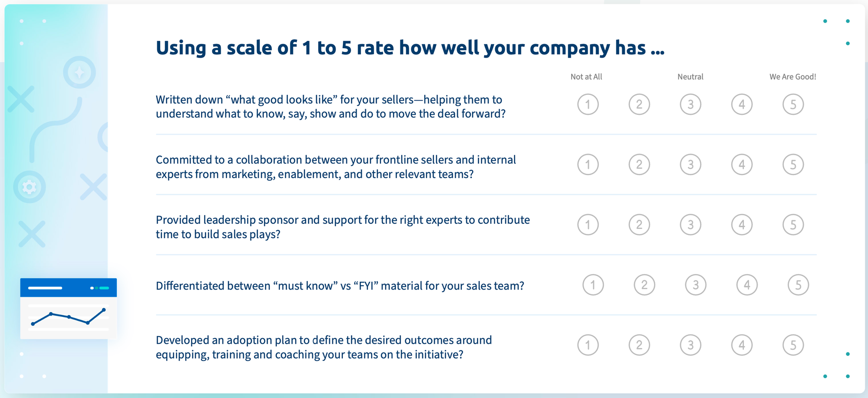This screenshot has height=398, width=868.
Task: Click the "We Are Good!" scale label
Action: (x=792, y=77)
